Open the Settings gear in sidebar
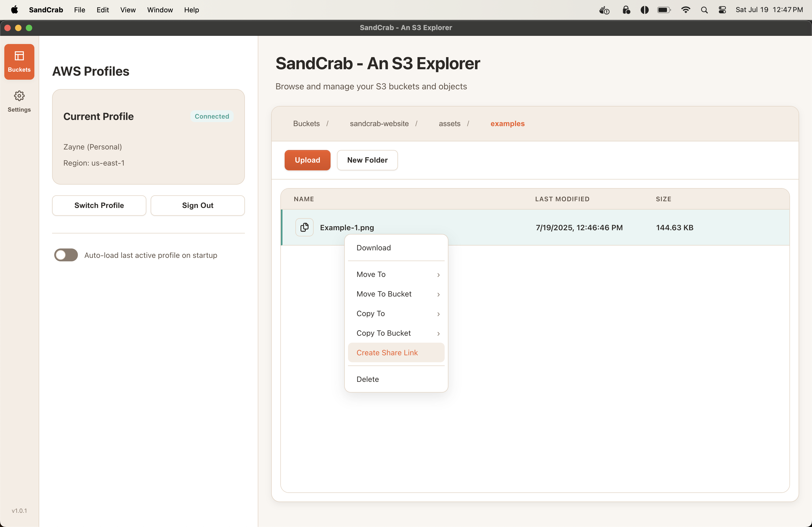Screen dimensions: 812x527 [x=19, y=101]
